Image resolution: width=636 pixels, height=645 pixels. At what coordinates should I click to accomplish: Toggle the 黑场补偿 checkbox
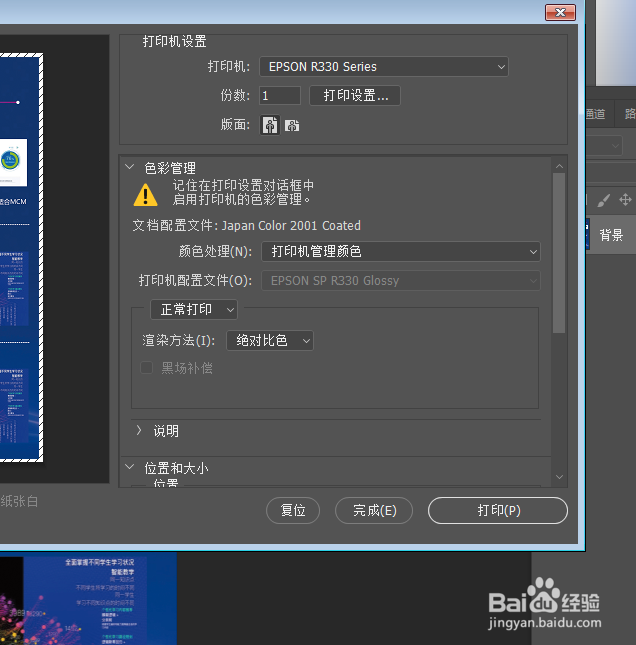click(x=146, y=367)
